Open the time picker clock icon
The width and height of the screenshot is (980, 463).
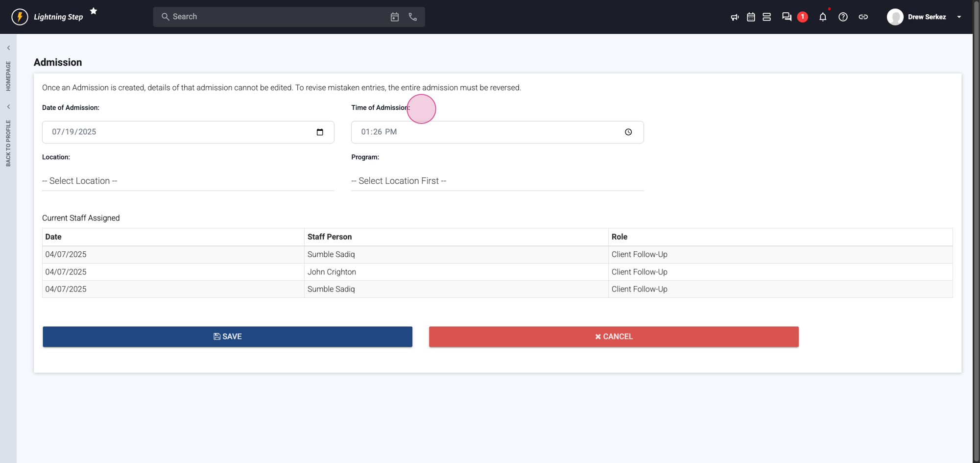tap(628, 132)
